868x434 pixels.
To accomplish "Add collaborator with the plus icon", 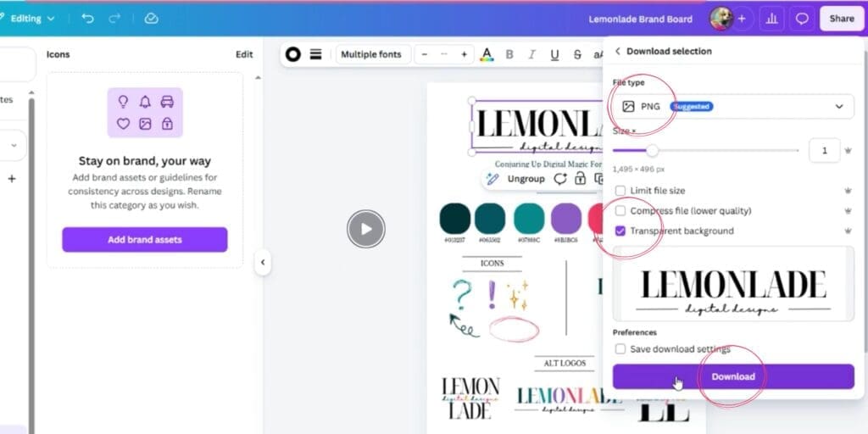I will [x=742, y=19].
